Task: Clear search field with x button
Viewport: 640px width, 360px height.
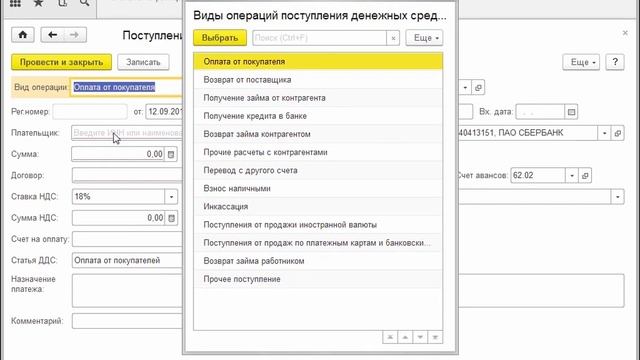Action: point(393,38)
